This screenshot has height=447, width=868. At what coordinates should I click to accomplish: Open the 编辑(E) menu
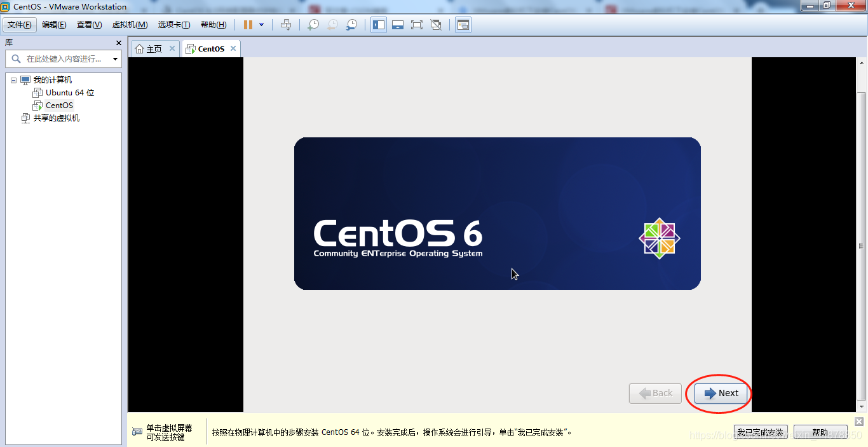[54, 25]
